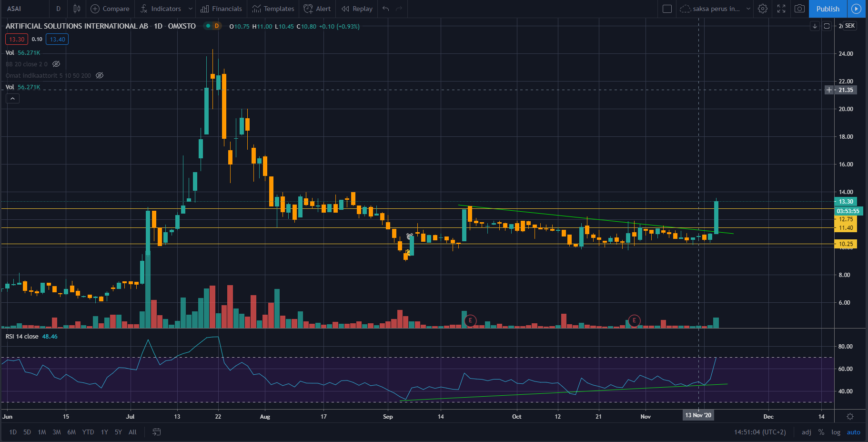
Task: Show the hidden Omat indikaattorit indicator
Action: pos(100,75)
